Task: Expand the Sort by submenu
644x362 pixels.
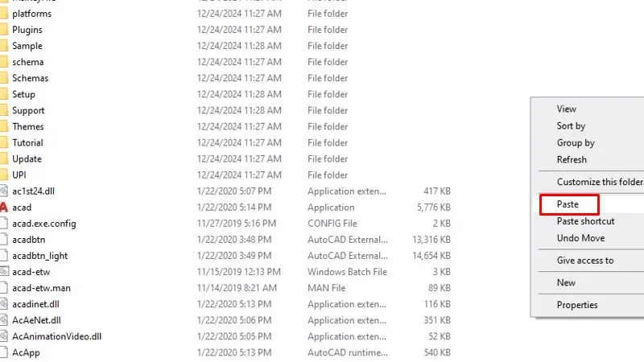Action: 571,125
